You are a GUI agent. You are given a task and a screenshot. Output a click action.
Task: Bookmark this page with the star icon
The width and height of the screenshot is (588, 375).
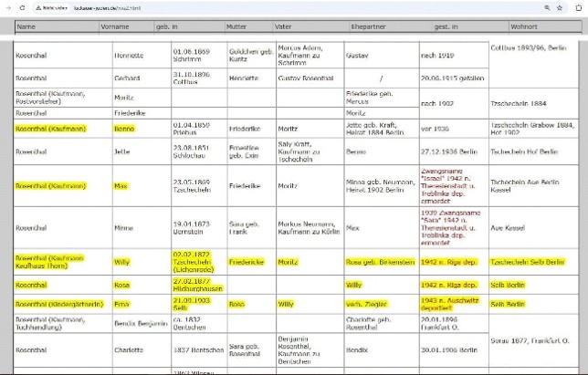point(560,8)
